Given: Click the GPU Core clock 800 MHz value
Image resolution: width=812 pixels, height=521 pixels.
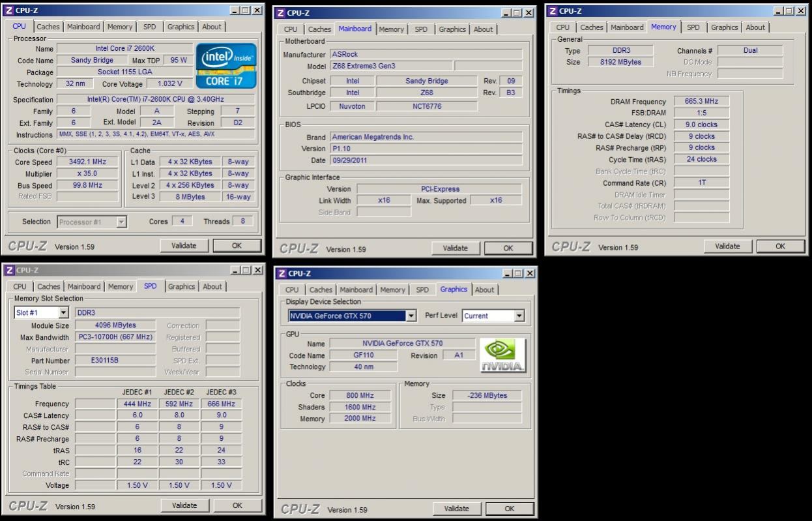Looking at the screenshot, I should point(360,396).
